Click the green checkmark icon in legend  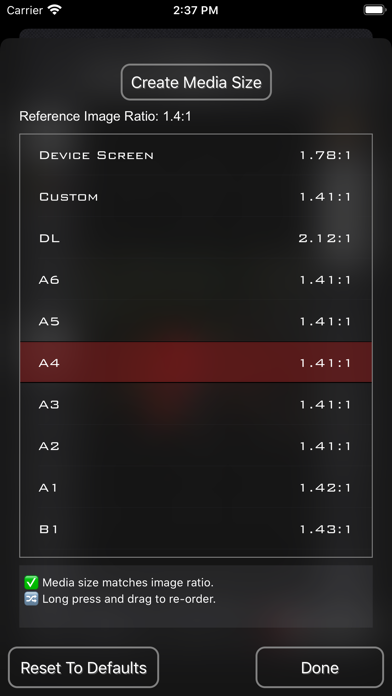pos(31,582)
